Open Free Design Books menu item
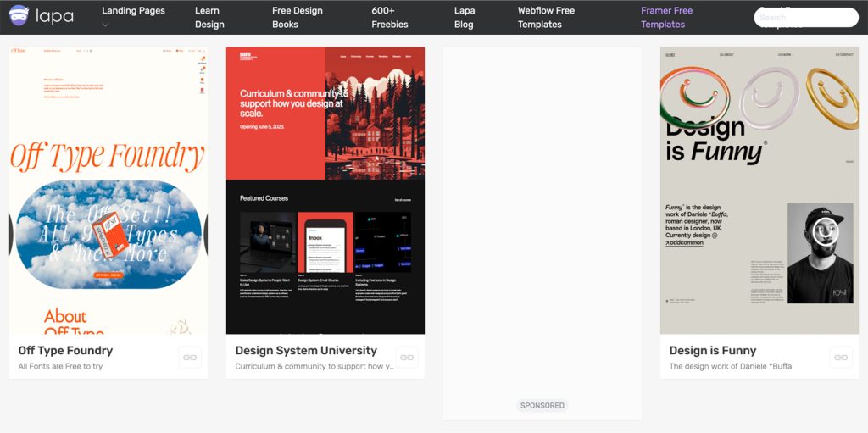 pyautogui.click(x=298, y=17)
